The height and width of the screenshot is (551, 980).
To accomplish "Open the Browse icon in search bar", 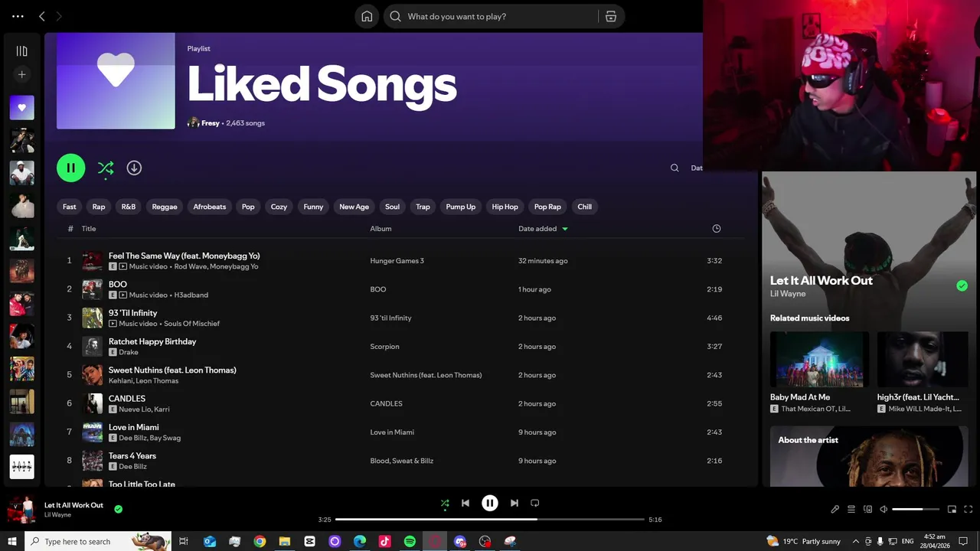I will click(611, 16).
